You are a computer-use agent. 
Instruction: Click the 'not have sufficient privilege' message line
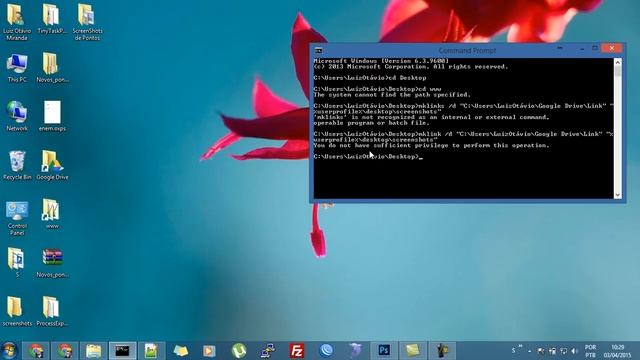[431, 145]
